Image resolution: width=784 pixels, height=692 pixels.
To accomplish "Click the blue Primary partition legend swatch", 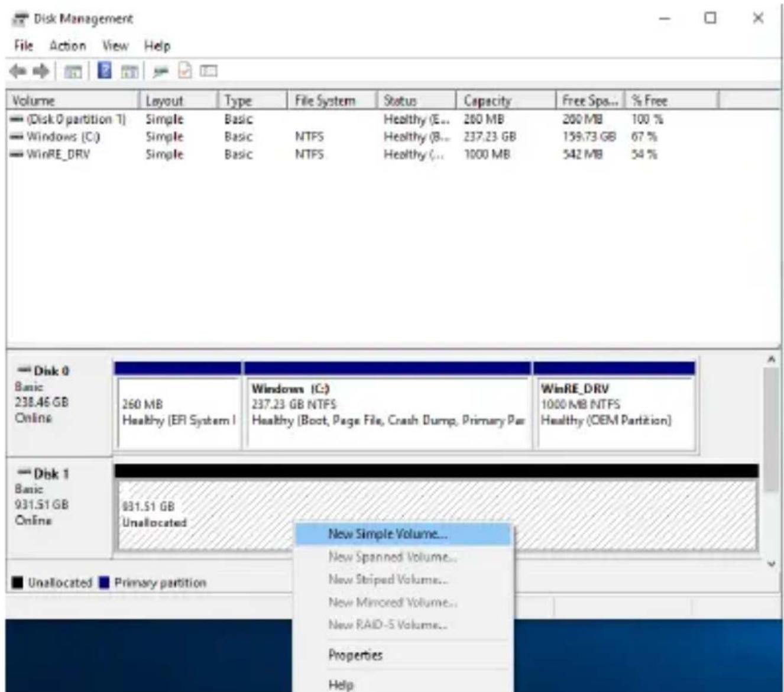I will pyautogui.click(x=104, y=583).
